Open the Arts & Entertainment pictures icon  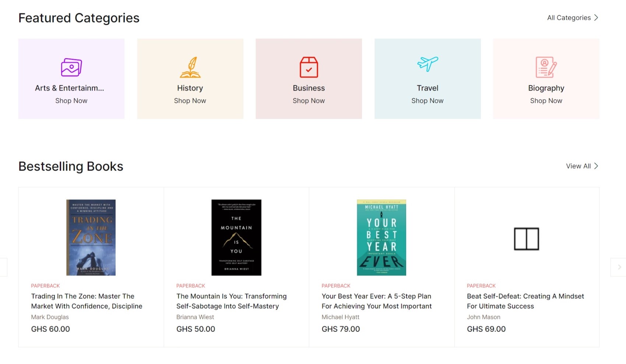[x=71, y=67]
